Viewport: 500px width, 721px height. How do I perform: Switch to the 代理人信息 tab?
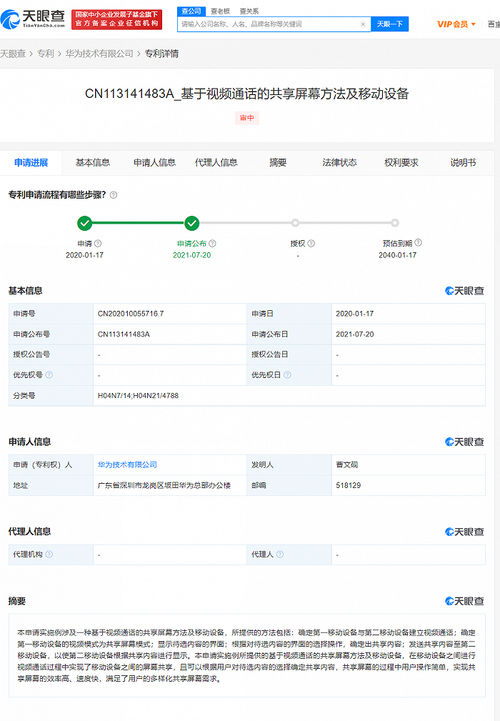tap(216, 162)
